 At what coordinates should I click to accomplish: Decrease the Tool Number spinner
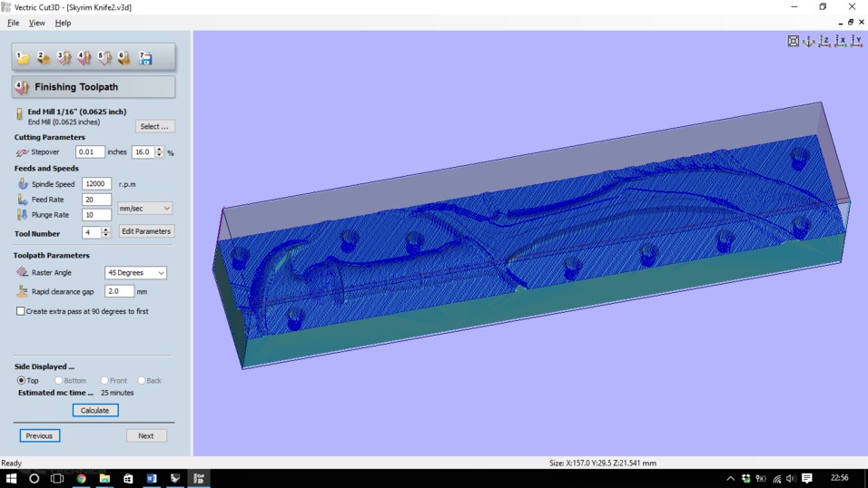[105, 235]
